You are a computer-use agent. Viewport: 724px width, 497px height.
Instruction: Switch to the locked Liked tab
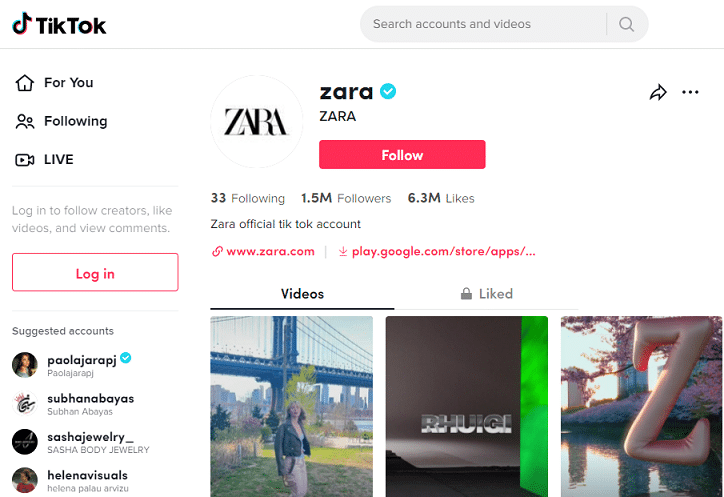[x=486, y=294]
